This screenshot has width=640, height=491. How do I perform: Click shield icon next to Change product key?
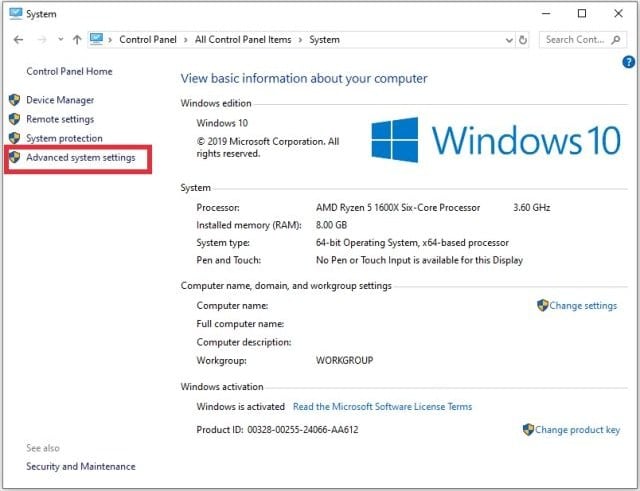528,429
